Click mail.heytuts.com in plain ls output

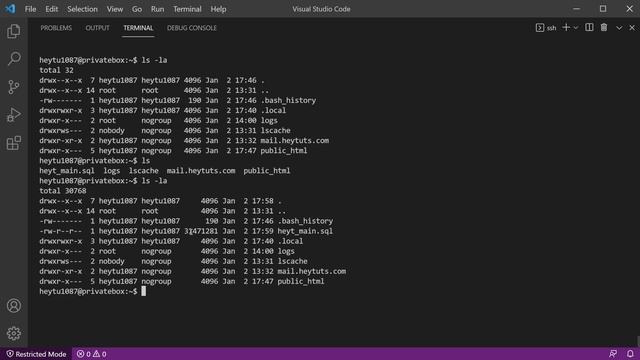click(x=201, y=171)
